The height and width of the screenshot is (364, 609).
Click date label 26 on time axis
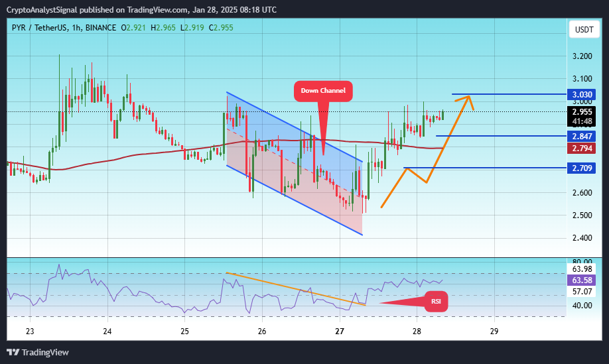(262, 332)
